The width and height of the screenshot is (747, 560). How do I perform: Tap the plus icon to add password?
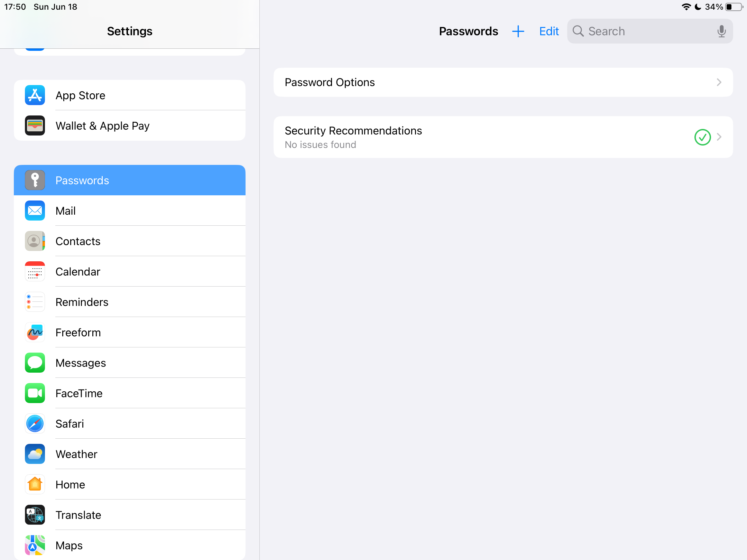pyautogui.click(x=518, y=31)
